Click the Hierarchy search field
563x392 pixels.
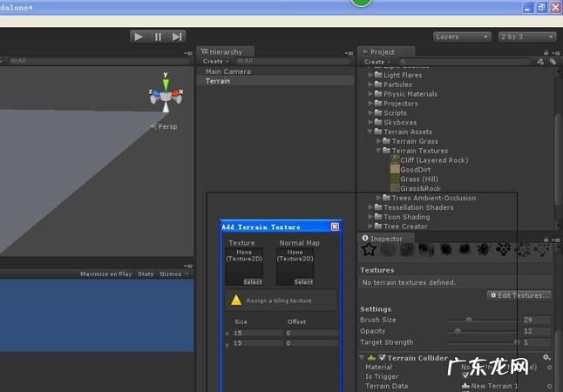pyautogui.click(x=293, y=61)
